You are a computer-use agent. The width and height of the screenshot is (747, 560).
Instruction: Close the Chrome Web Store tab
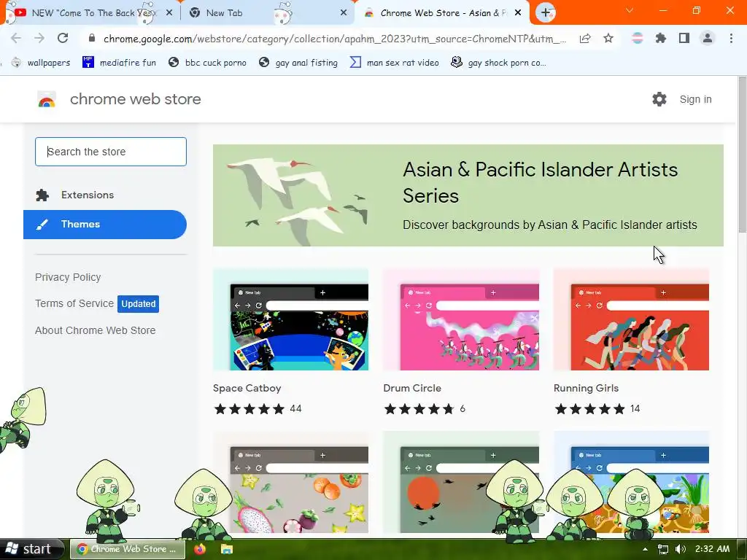click(519, 13)
